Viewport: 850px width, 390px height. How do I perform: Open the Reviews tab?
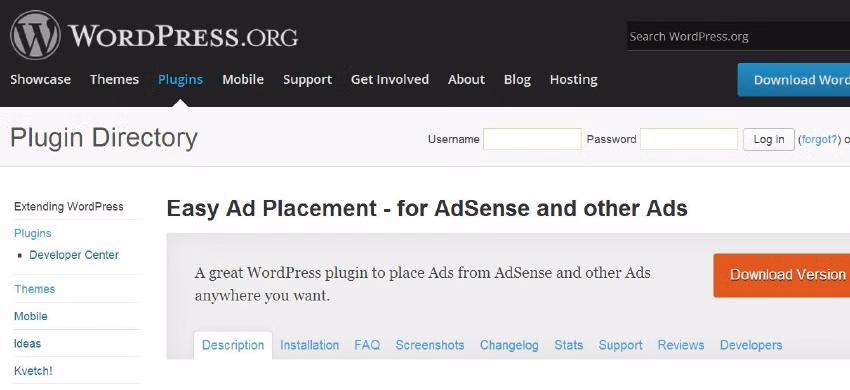[681, 345]
